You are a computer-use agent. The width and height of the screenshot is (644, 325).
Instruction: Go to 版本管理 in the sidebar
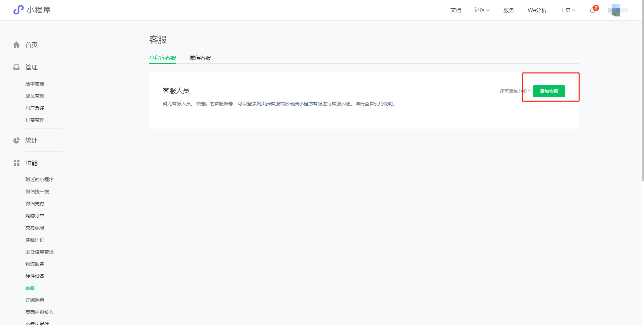point(35,84)
